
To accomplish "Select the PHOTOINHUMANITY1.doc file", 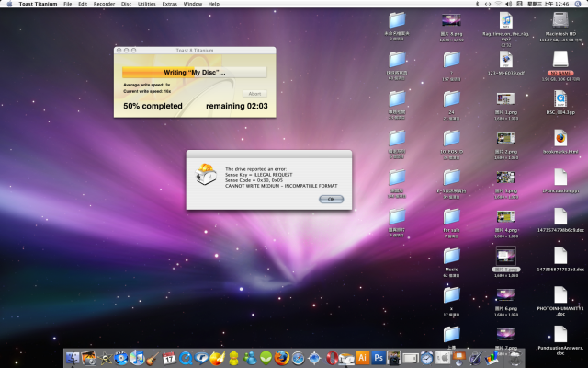I will point(560,295).
